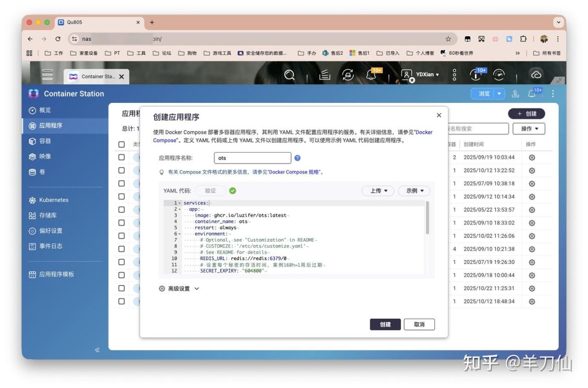Open the 上传 upload dropdown

(379, 191)
